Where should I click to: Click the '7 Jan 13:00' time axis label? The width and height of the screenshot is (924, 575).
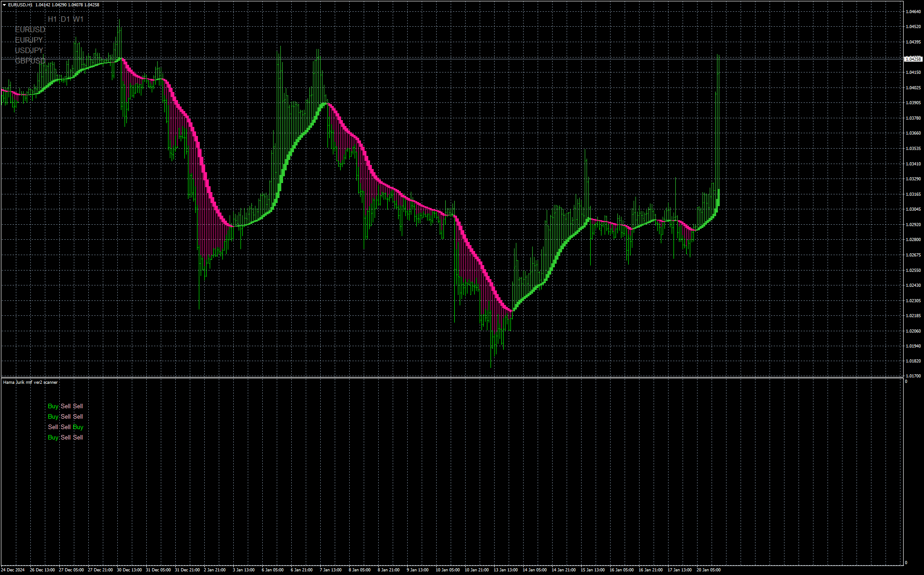pos(331,570)
